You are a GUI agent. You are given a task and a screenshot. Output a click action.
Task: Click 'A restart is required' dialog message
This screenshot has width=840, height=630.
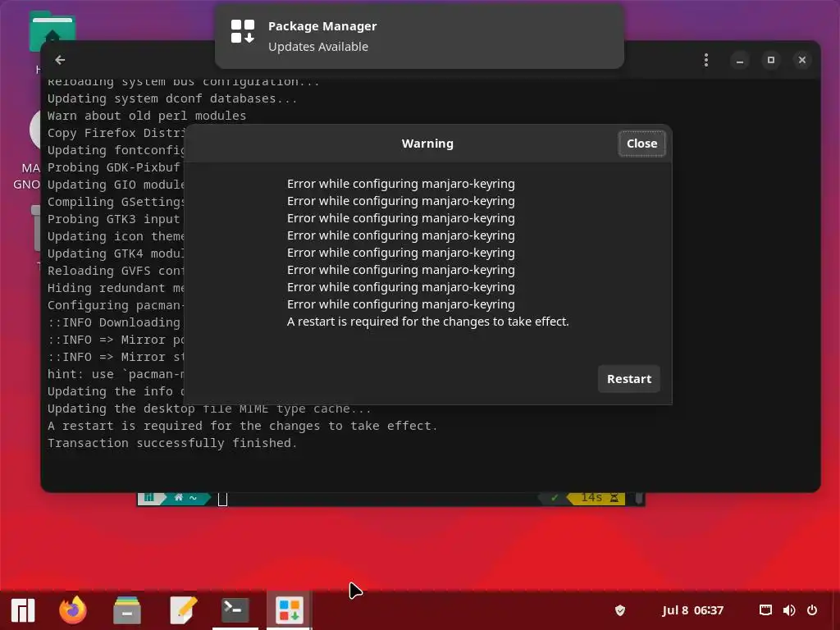(427, 322)
